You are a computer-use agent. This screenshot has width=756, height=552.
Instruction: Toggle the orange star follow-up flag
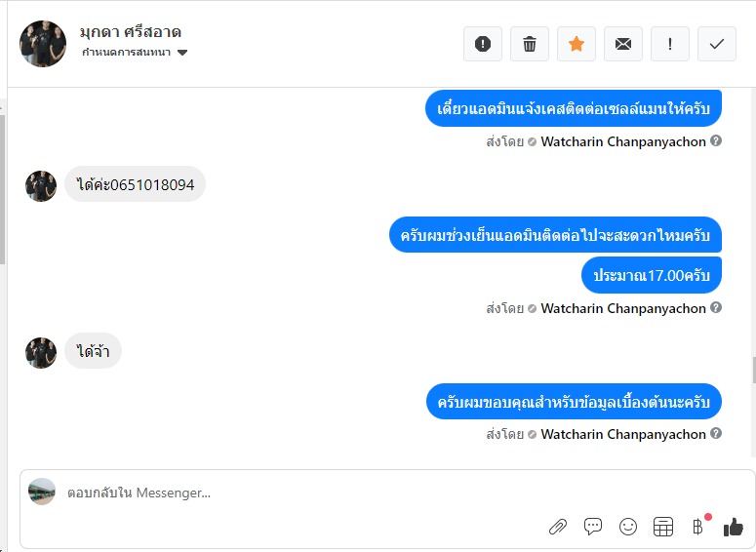[577, 44]
